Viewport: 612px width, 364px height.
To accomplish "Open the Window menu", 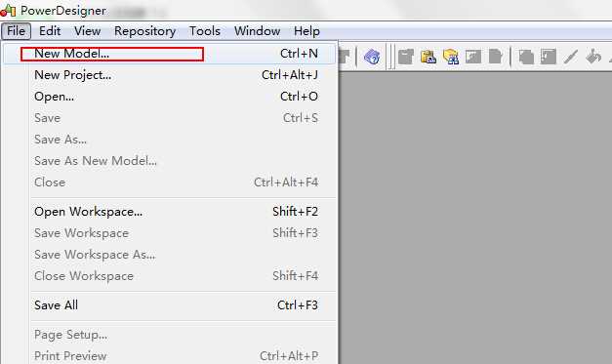I will pyautogui.click(x=258, y=31).
